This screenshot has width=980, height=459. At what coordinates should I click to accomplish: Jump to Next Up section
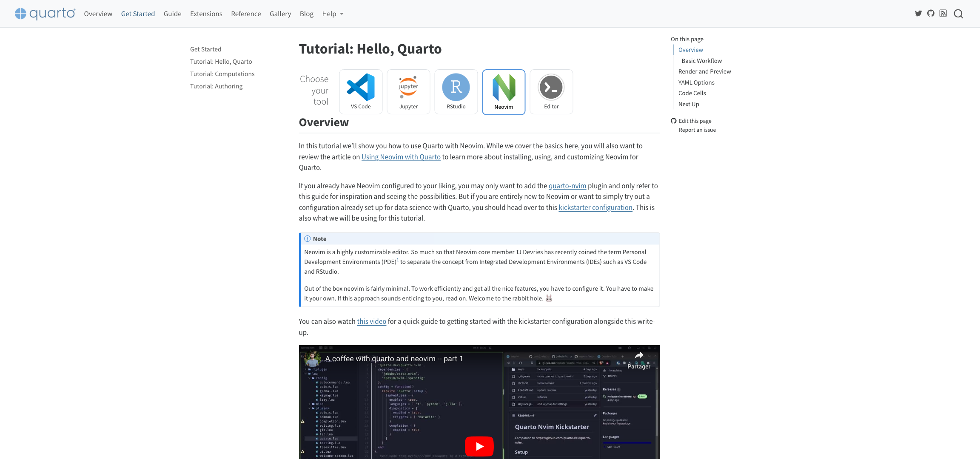point(689,104)
